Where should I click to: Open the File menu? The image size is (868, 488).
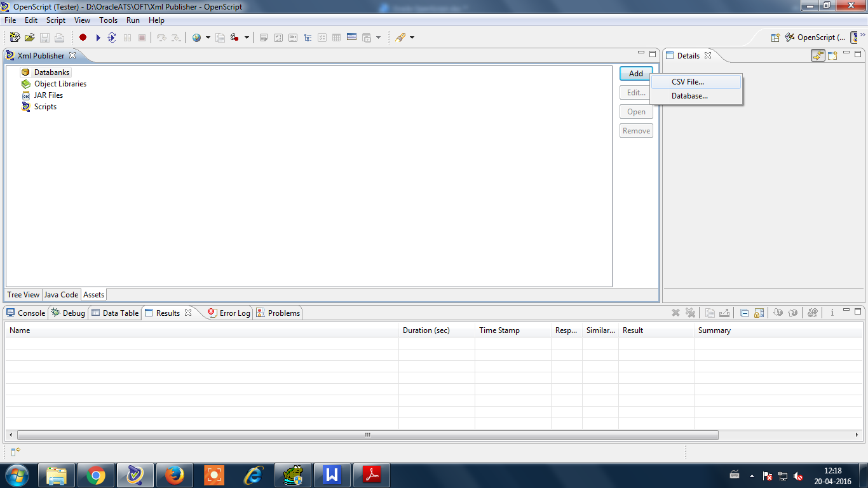pos(10,20)
